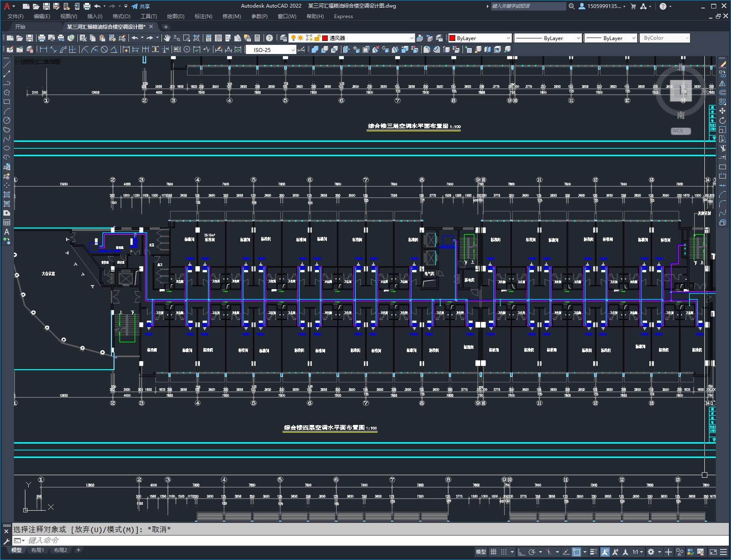Click the keyword search box in title bar
Image resolution: width=731 pixels, height=560 pixels.
click(x=528, y=6)
